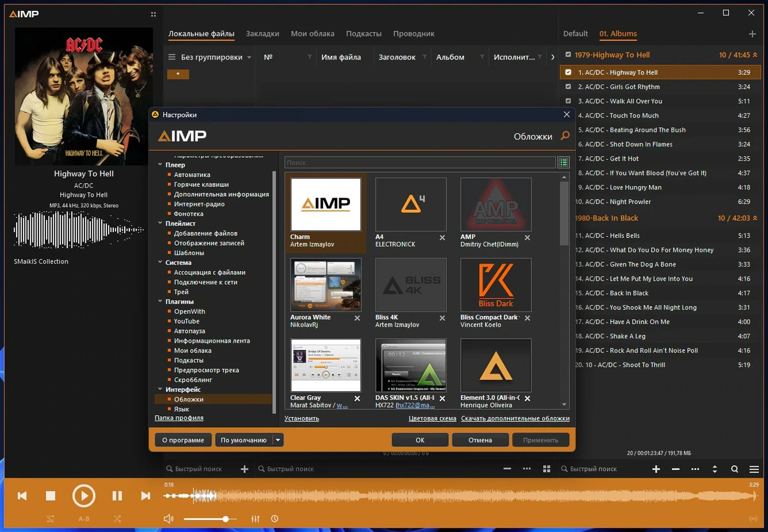
Task: Start playback with the round play button
Action: [x=84, y=496]
